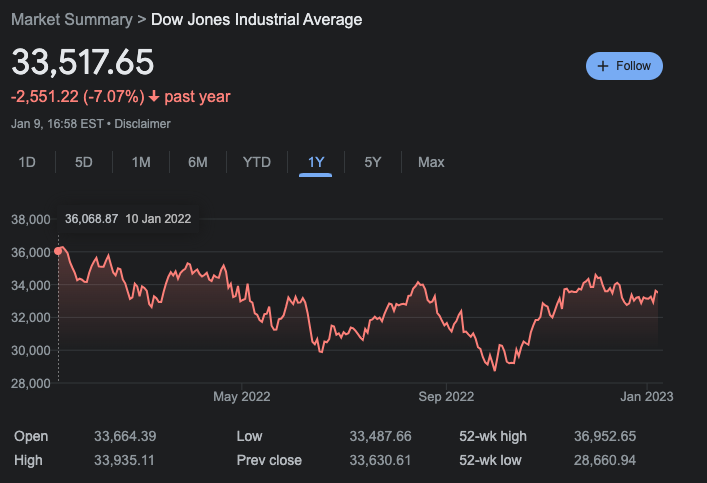Screen dimensions: 707x483
Task: Click the Dow Jones Industrial Average title
Action: point(256,19)
